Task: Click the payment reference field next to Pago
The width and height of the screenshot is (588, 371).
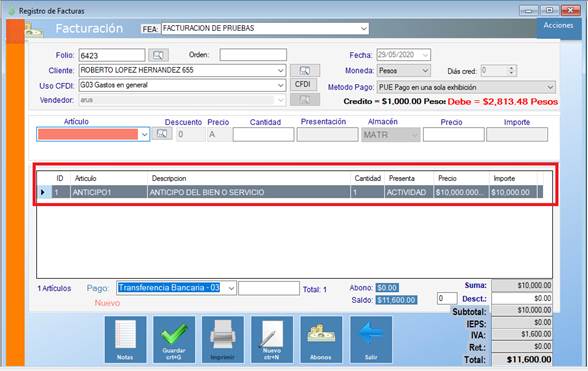Action: (269, 288)
